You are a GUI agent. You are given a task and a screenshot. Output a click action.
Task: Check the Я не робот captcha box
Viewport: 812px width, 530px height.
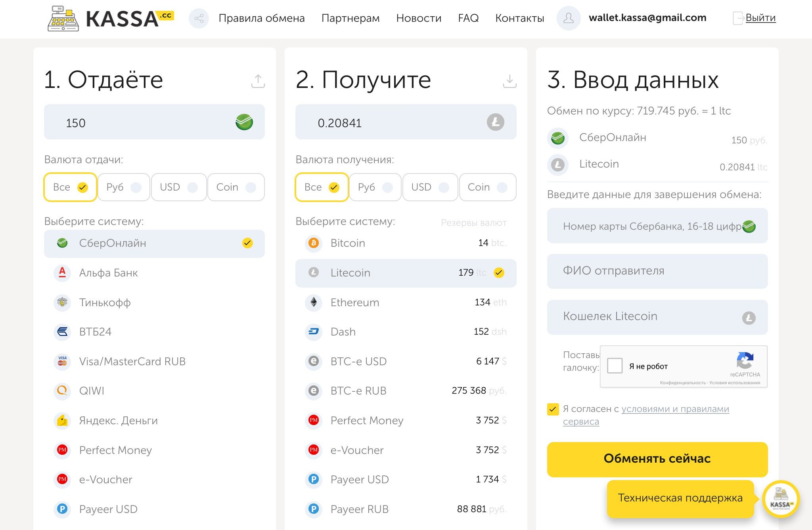click(x=615, y=366)
